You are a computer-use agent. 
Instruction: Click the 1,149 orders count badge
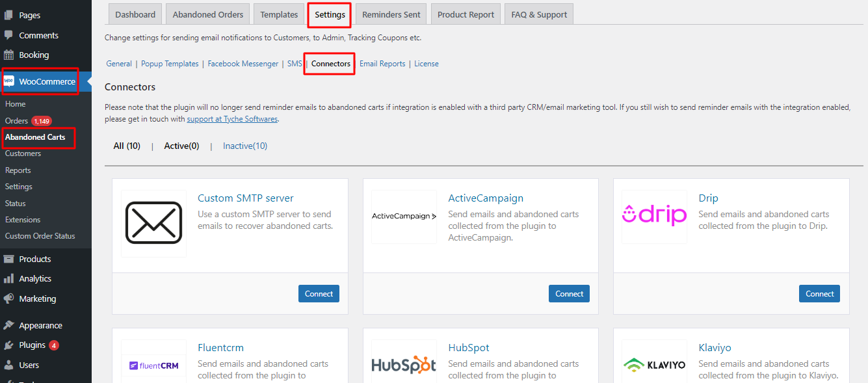click(42, 121)
